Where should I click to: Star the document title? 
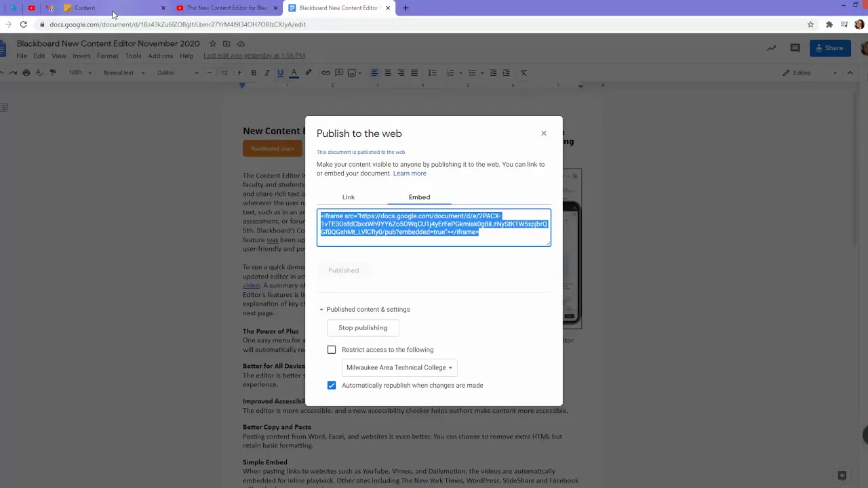pos(212,44)
